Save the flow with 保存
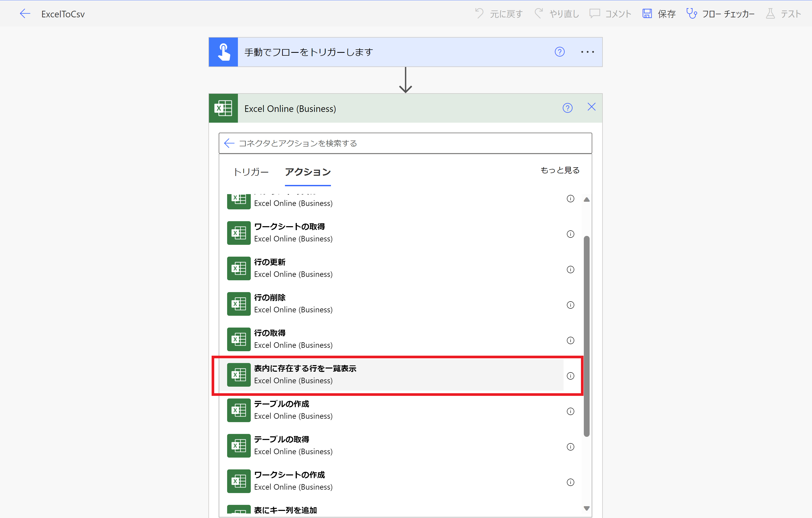 659,14
